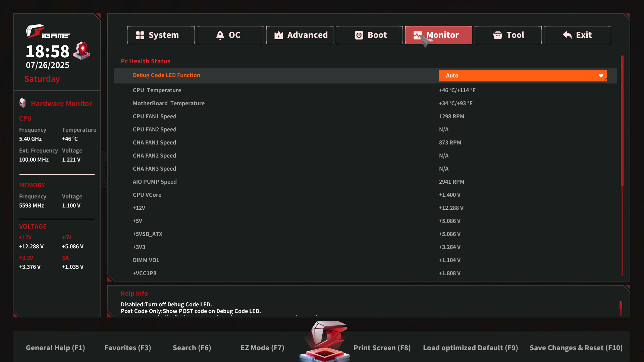Image resolution: width=644 pixels, height=362 pixels.
Task: Open the Advanced tab
Action: tap(307, 35)
